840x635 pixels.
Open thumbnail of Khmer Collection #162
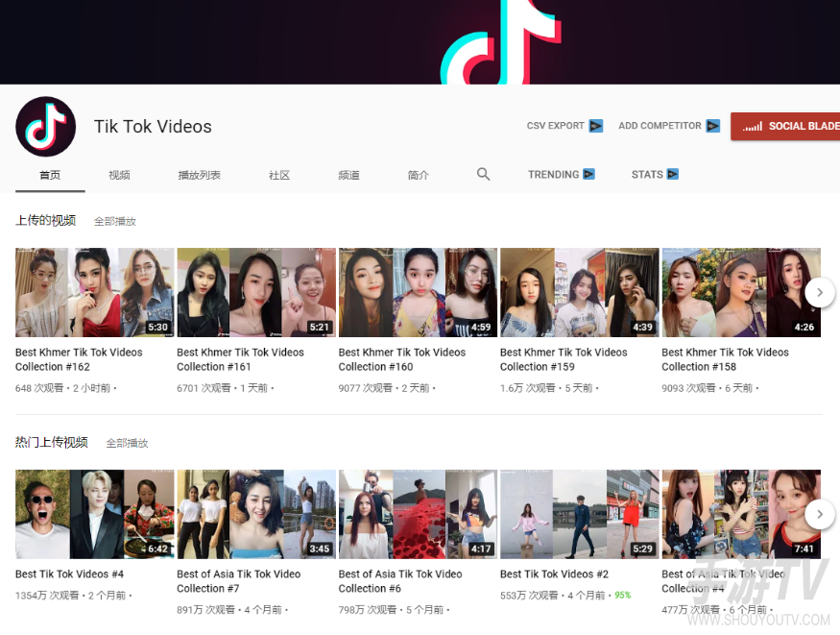[x=95, y=293]
